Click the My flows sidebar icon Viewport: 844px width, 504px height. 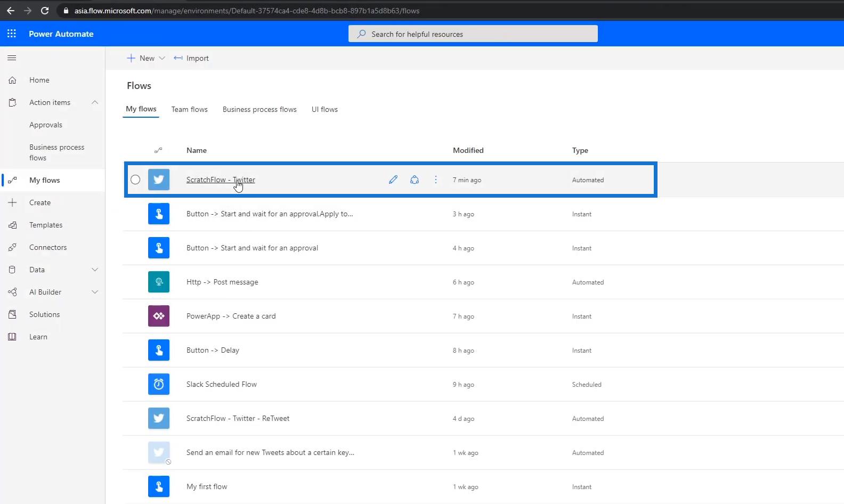(12, 180)
